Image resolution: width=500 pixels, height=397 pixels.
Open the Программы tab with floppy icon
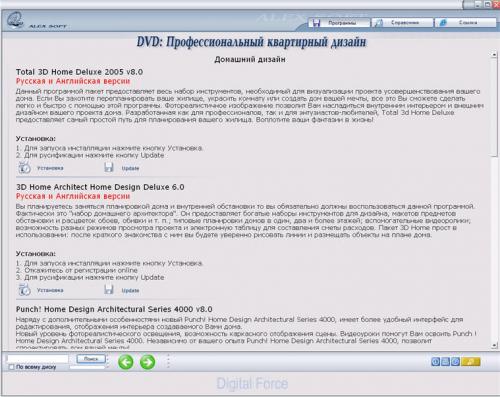[x=338, y=23]
